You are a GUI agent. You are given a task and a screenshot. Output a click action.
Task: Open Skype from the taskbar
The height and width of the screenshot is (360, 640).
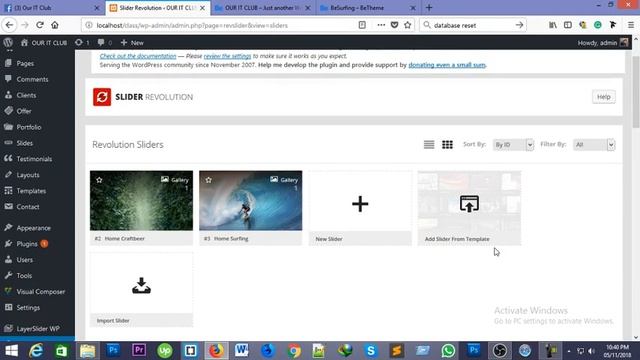(371, 351)
